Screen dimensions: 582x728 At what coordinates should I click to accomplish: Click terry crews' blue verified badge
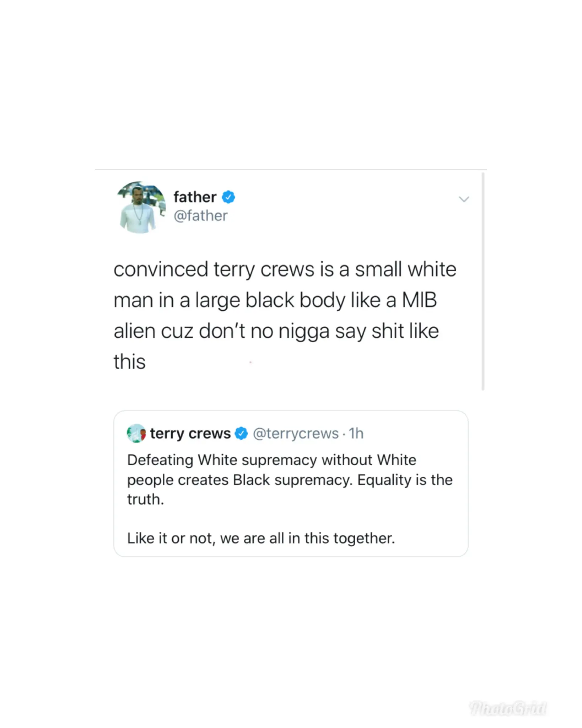tap(242, 433)
